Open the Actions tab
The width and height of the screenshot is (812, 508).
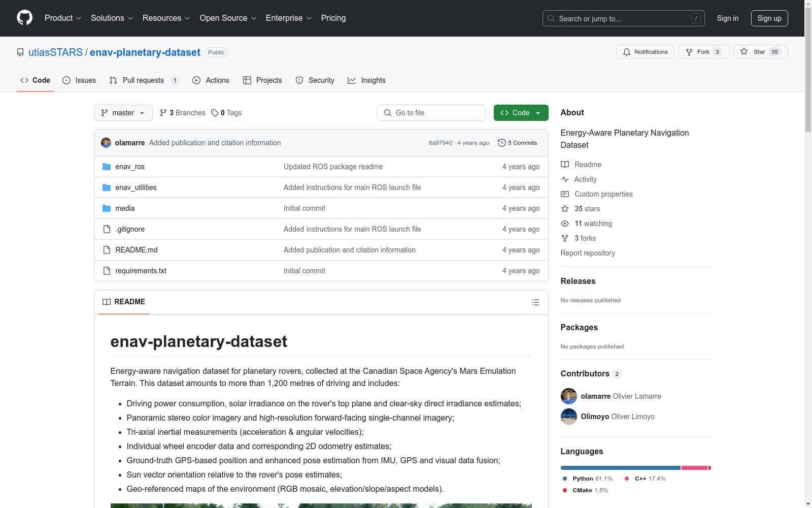211,80
